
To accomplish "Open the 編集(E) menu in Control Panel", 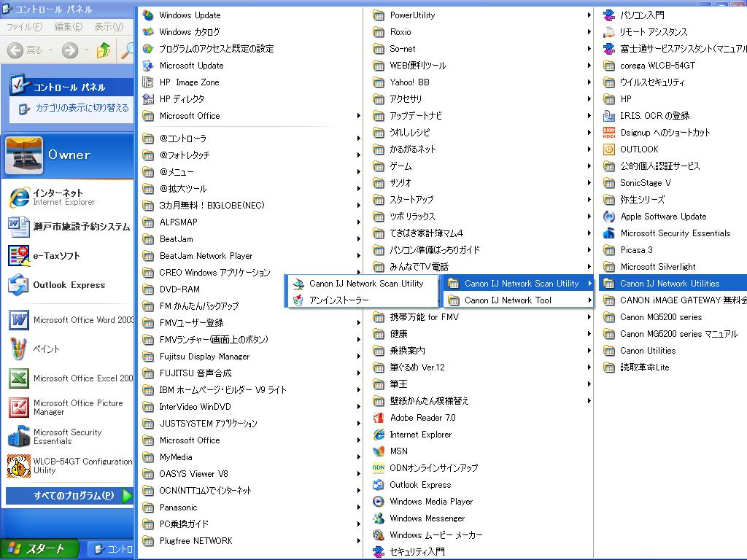I will coord(68,27).
